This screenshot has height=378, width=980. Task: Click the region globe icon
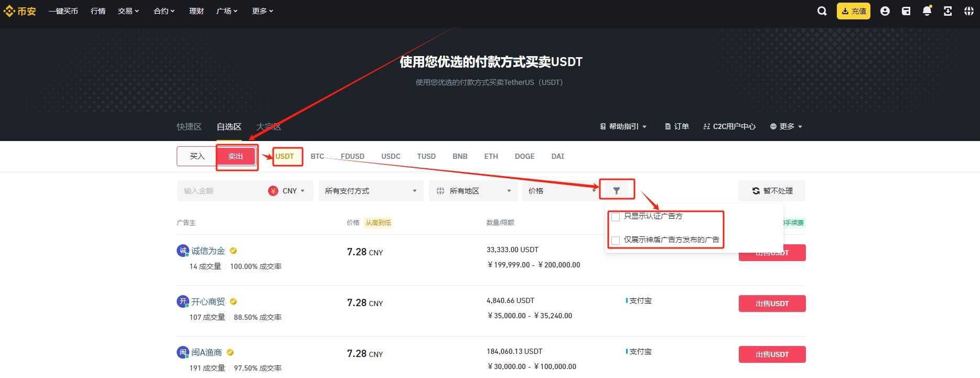pyautogui.click(x=440, y=191)
